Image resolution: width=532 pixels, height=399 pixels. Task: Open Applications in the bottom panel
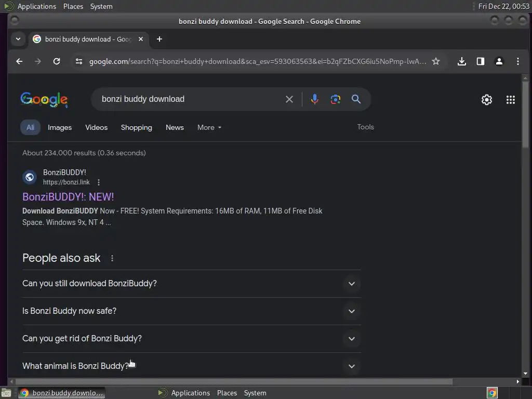coord(190,393)
